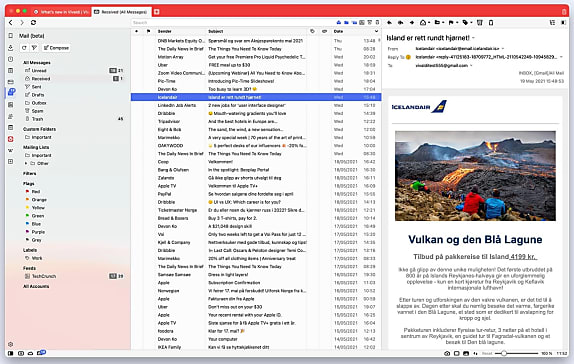Switch to the Received All Messages tab
This screenshot has height=364, width=574.
tap(121, 12)
